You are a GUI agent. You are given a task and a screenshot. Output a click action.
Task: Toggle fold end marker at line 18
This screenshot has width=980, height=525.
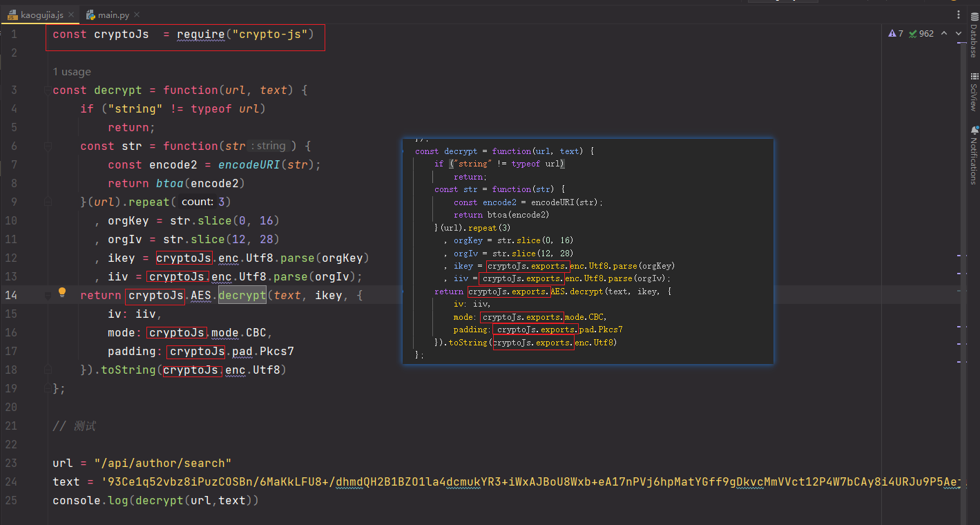(48, 370)
